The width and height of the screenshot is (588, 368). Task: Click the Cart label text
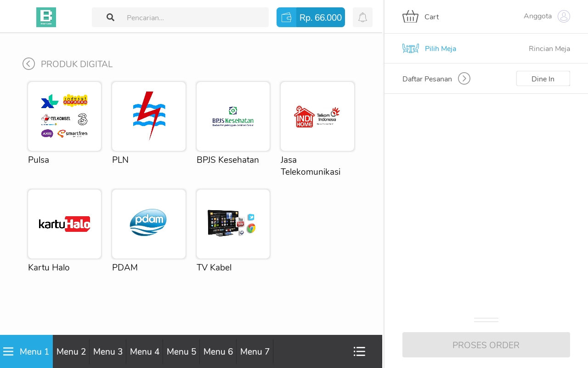tap(432, 17)
